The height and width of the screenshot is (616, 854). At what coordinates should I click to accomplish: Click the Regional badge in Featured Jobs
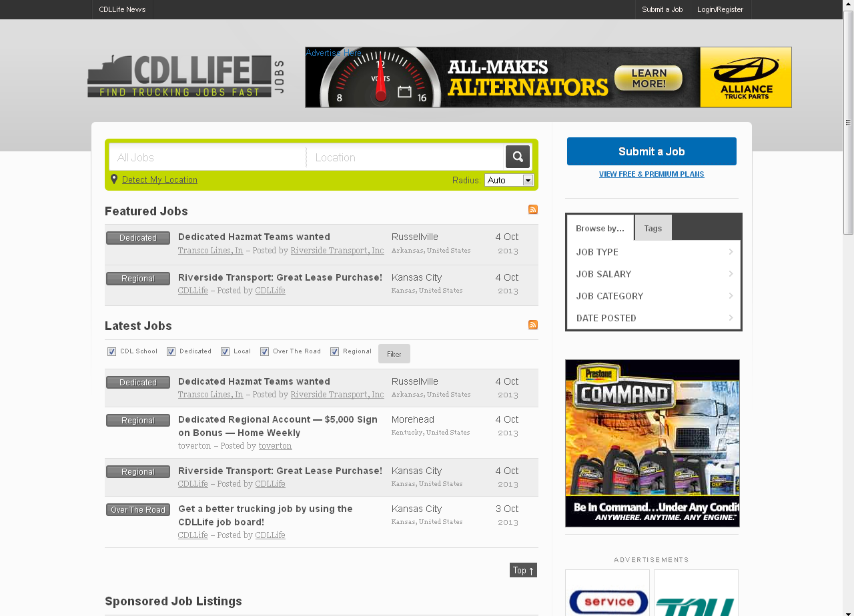pos(138,279)
